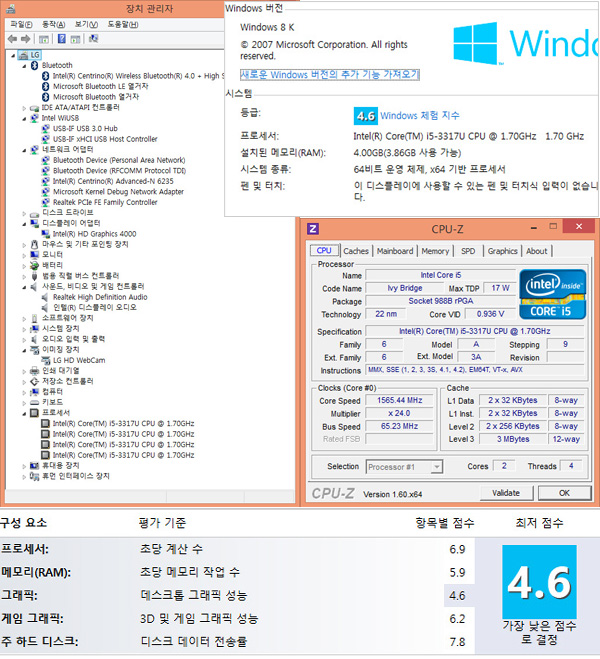Image resolution: width=600 pixels, height=659 pixels.
Task: Click the show/hide console tree toolbar icon
Action: (x=43, y=40)
